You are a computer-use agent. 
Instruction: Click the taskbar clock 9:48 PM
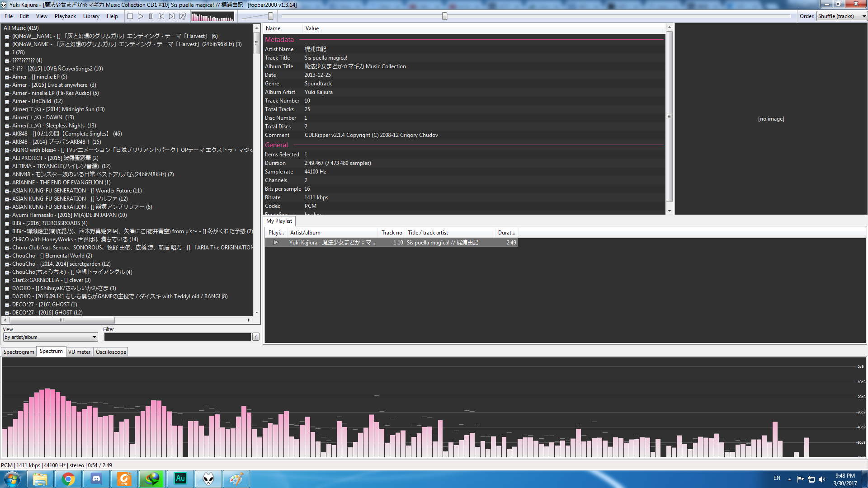click(x=844, y=476)
